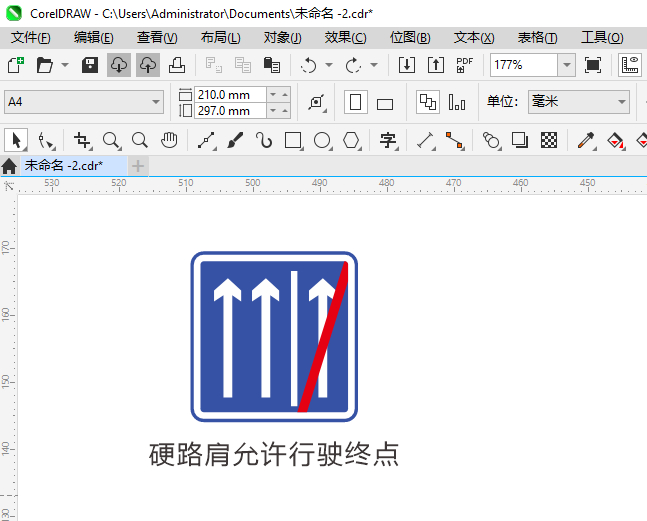Select the Artistic Media brush tool
647x521 pixels.
click(235, 140)
